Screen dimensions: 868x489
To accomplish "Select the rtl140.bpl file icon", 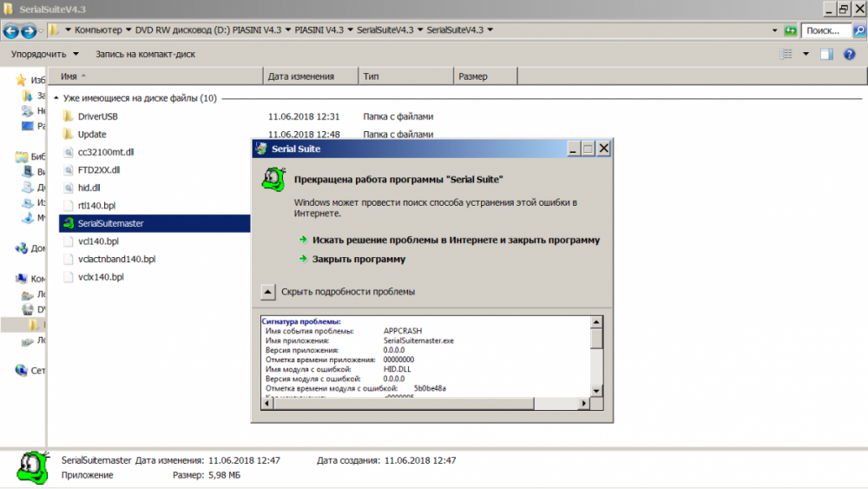I will [68, 206].
